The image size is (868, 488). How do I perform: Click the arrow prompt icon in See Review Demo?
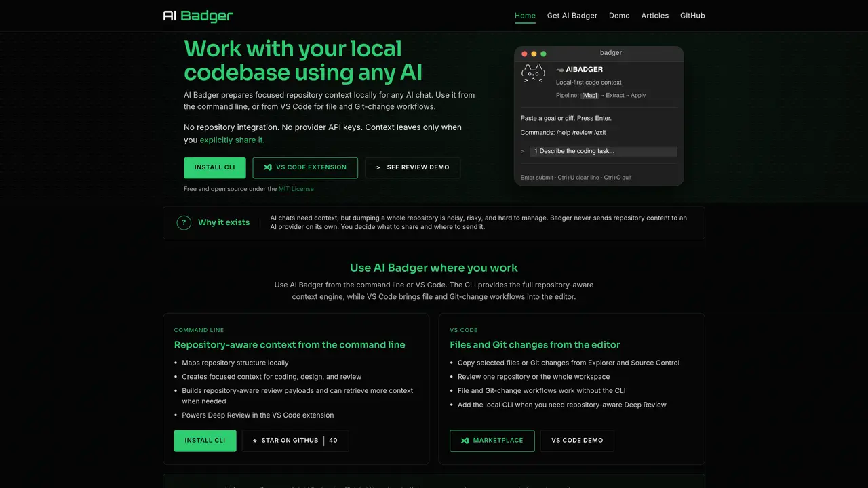[x=378, y=167]
